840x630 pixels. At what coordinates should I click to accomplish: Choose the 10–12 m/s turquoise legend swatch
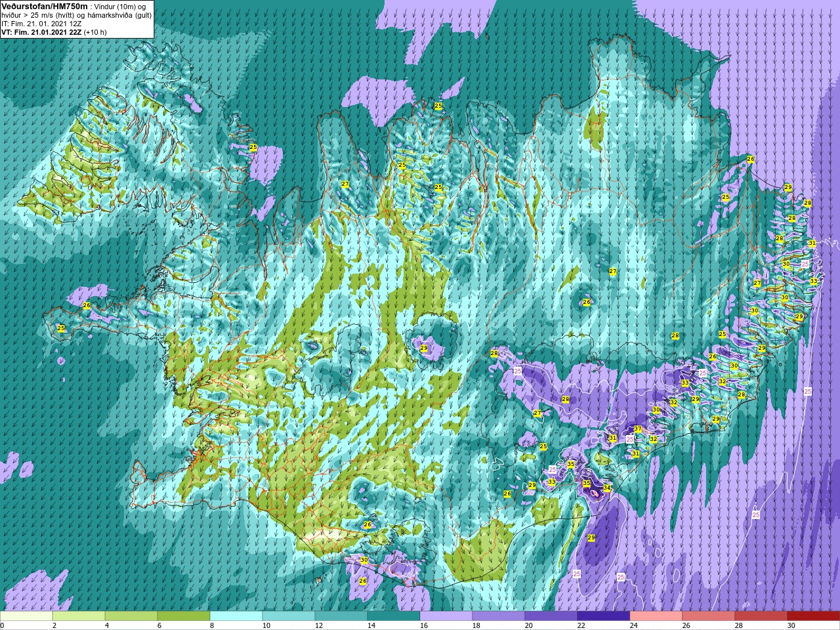(x=289, y=616)
